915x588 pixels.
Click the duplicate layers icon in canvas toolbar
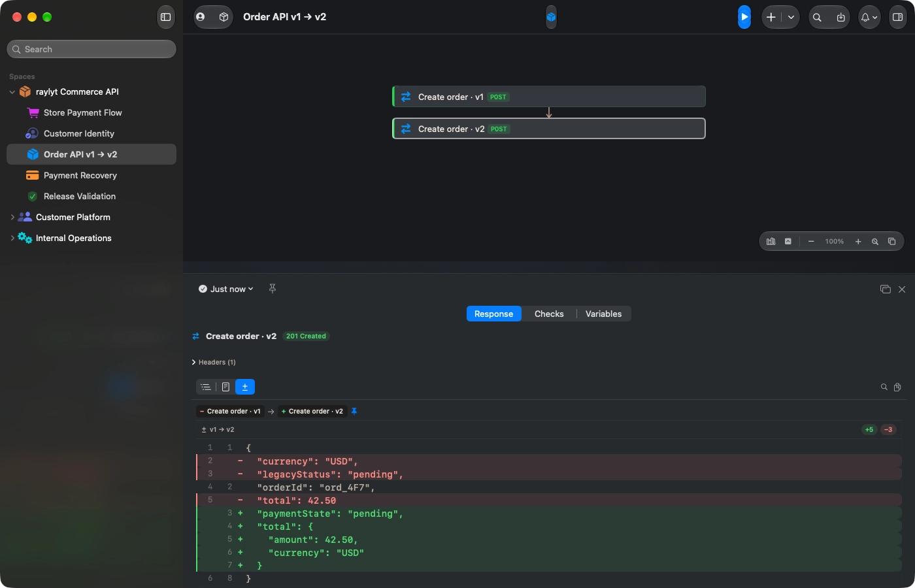[x=891, y=242]
